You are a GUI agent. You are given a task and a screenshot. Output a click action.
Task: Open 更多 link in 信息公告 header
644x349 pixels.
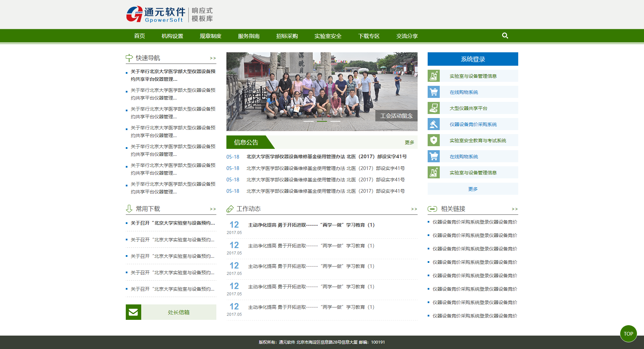[x=409, y=142]
